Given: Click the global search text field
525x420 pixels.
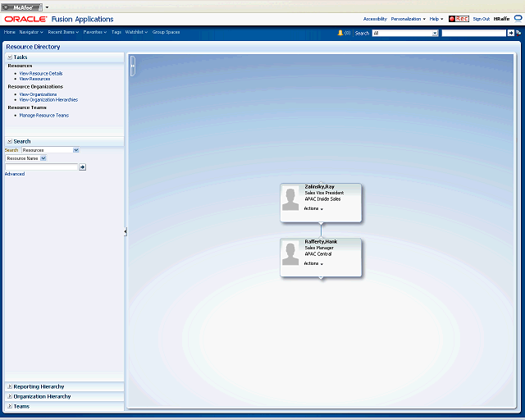Looking at the screenshot, I should coord(474,33).
